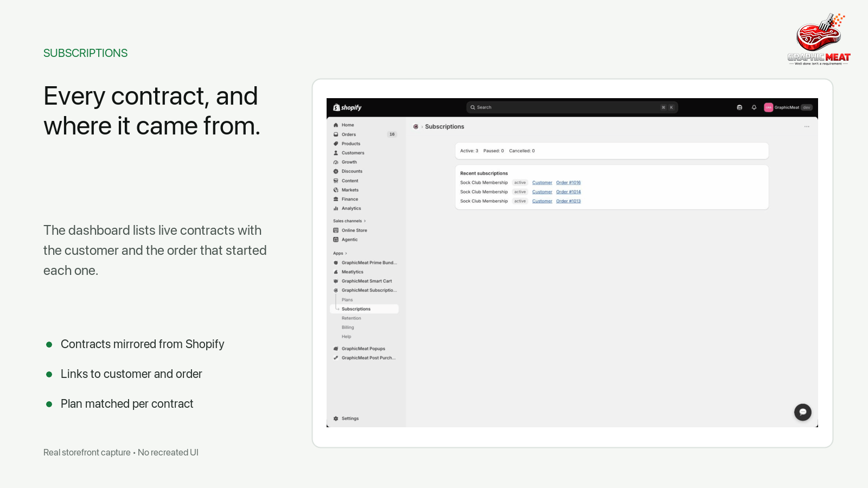This screenshot has width=868, height=488.
Task: Click the GraphicMeat Popups app icon
Action: click(x=336, y=349)
